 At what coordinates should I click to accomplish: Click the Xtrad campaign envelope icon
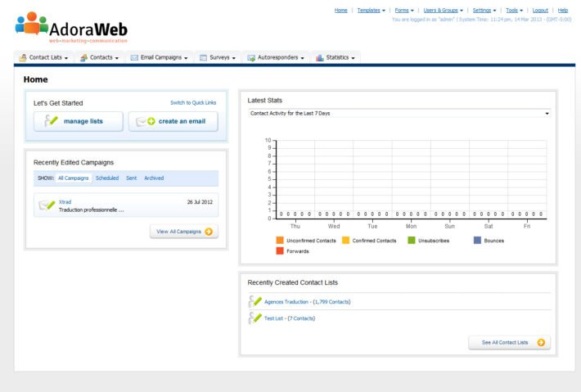click(x=46, y=205)
